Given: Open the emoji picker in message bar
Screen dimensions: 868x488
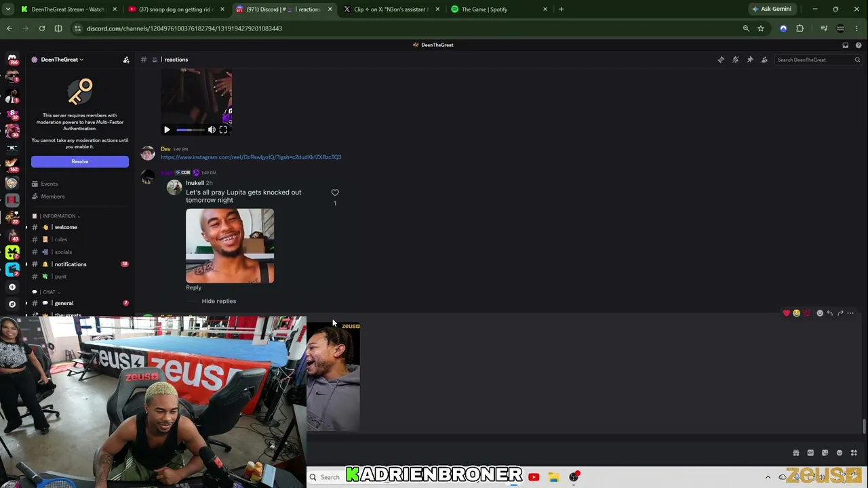Looking at the screenshot, I should coord(840,453).
